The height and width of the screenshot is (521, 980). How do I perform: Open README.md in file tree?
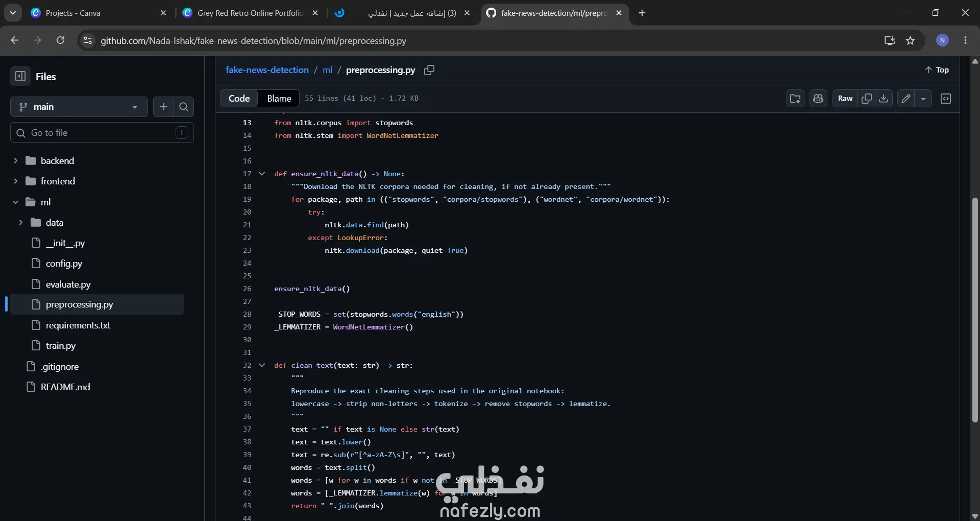pyautogui.click(x=65, y=387)
